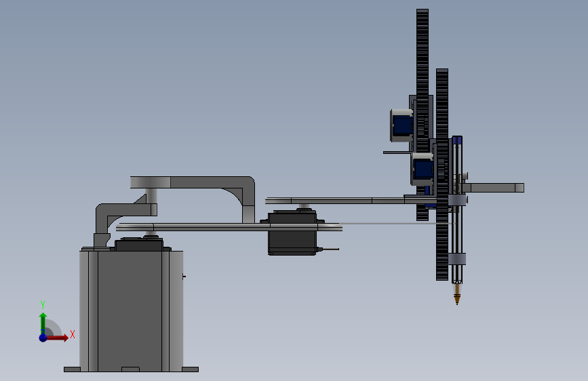Click the red X axis arrow of the triad
The height and width of the screenshot is (381, 588).
point(57,338)
